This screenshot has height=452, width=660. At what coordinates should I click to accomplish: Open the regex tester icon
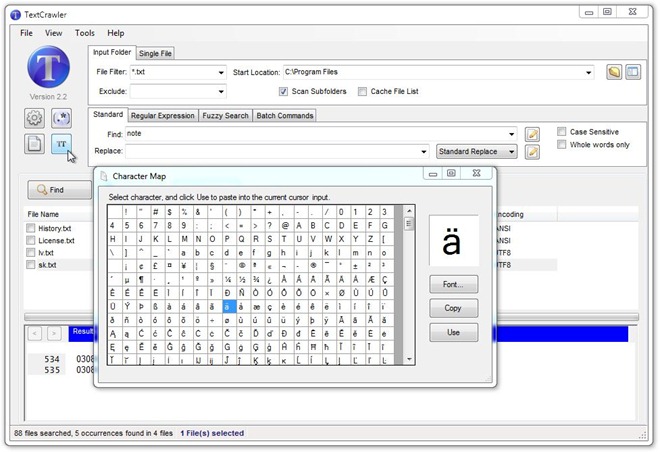61,118
